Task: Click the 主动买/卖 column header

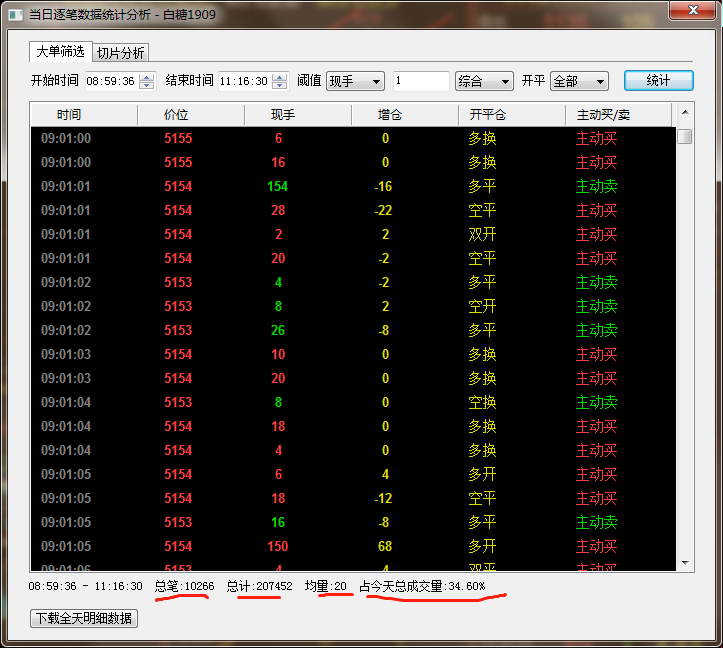Action: pyautogui.click(x=603, y=115)
